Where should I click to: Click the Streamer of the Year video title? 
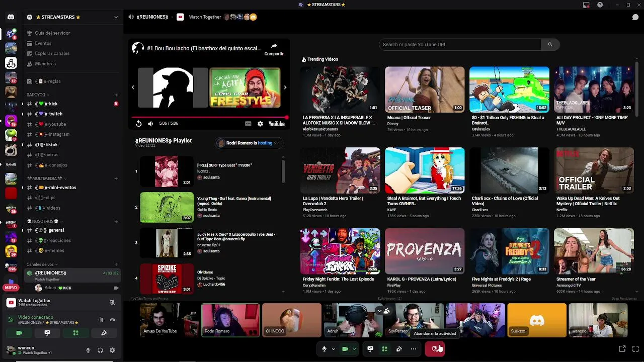coord(576,279)
